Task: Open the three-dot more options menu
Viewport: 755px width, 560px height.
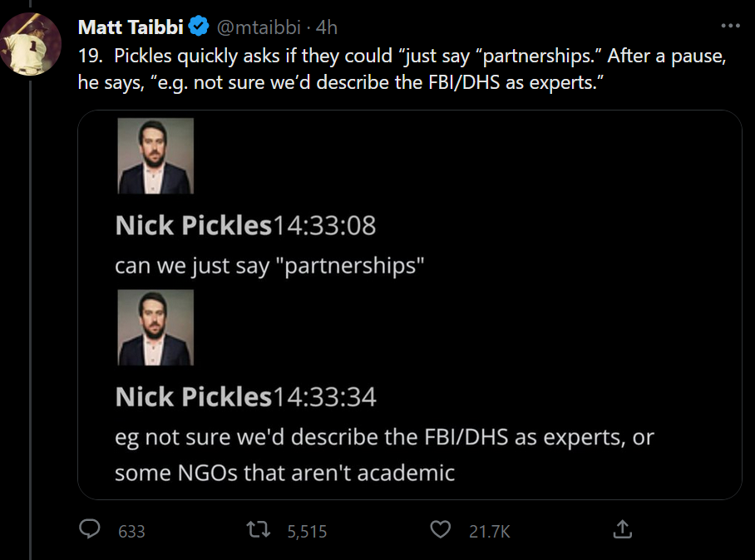Action: click(730, 26)
